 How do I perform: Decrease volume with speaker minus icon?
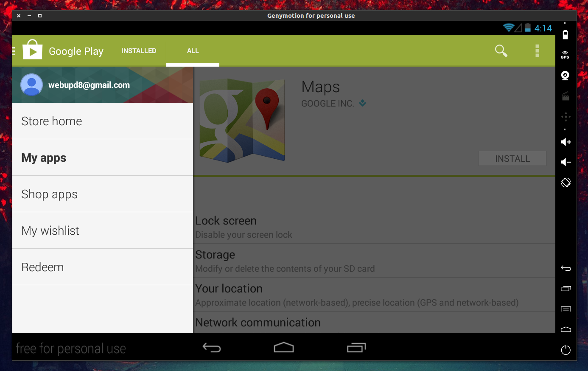[566, 162]
